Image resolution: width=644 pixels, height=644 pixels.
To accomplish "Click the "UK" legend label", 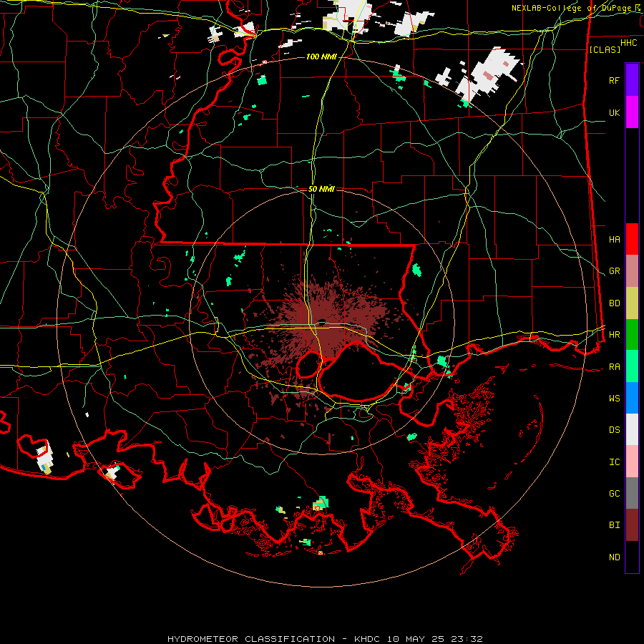I will pyautogui.click(x=614, y=112).
